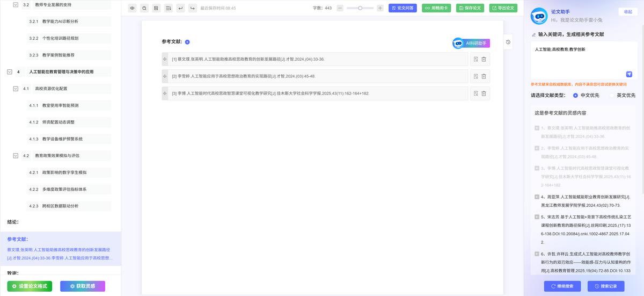Viewport: 644px width, 296px height.
Task: Select outline item 4.2.2 多维度政策评估指标体系
Action: [x=68, y=189]
